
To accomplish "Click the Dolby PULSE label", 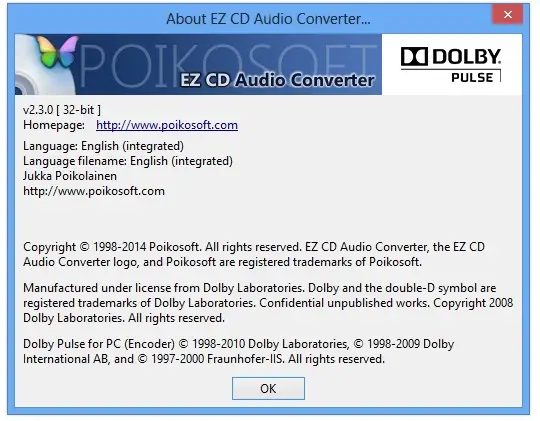I will [472, 78].
